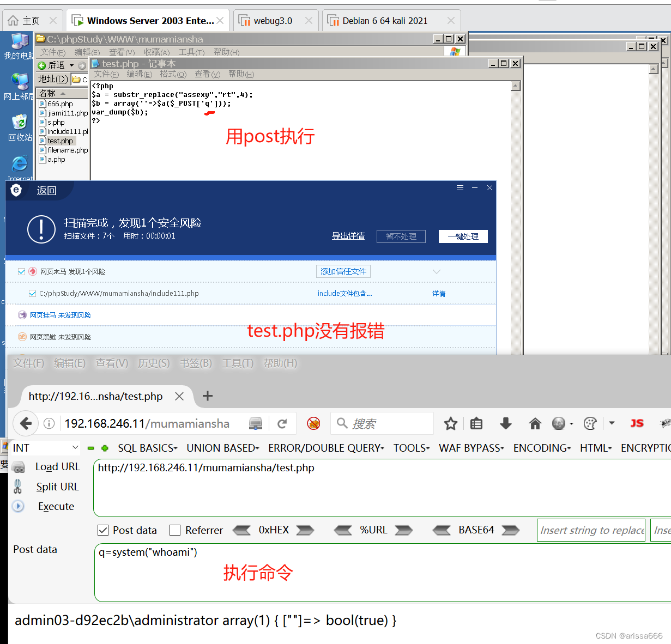Open Notepad 格式(O) menu

[173, 74]
